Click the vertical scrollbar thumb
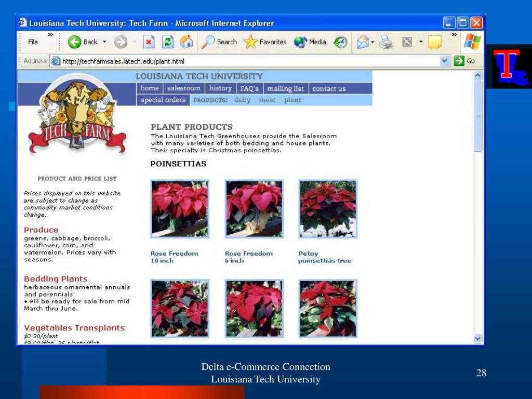The image size is (532, 399). pyautogui.click(x=478, y=116)
